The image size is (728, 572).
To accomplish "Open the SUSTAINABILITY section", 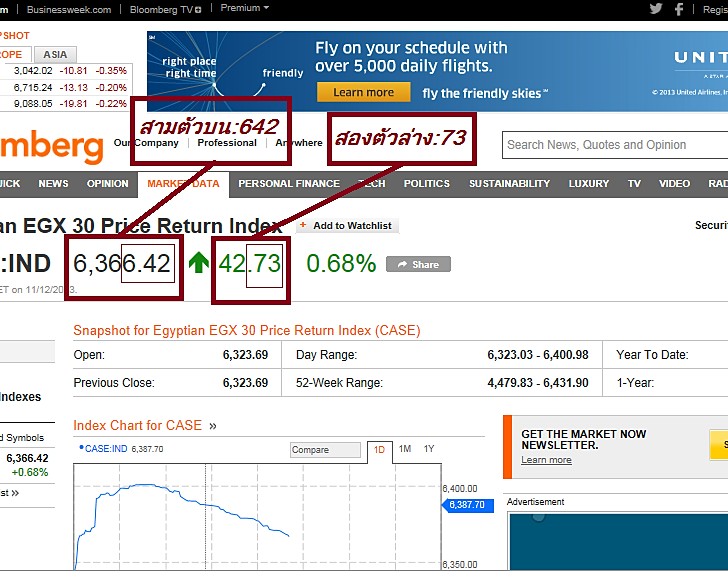I will pos(509,184).
